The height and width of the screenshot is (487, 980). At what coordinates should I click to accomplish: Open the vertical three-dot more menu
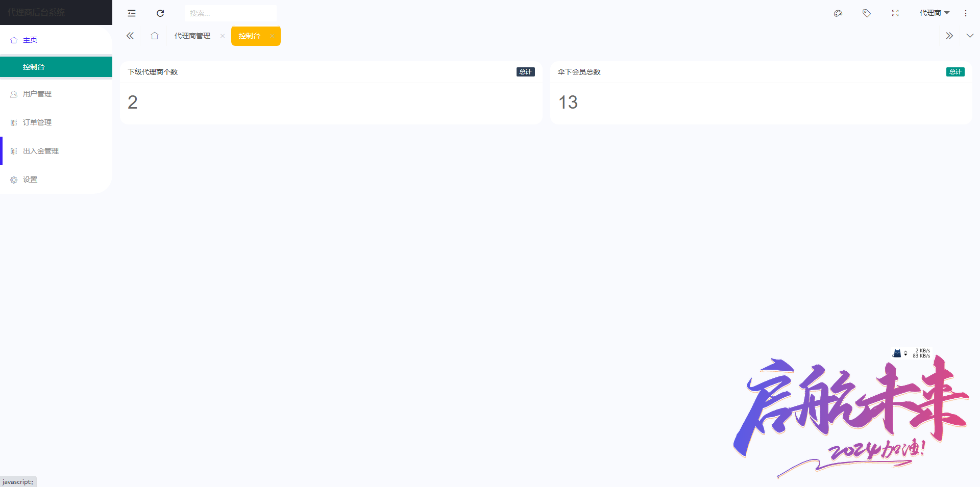pyautogui.click(x=966, y=13)
